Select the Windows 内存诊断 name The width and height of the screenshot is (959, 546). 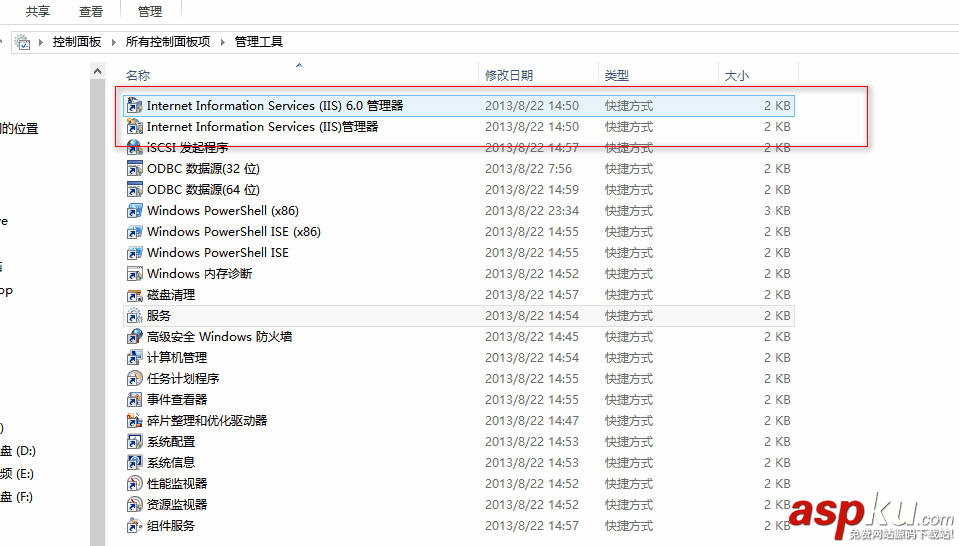coord(199,274)
